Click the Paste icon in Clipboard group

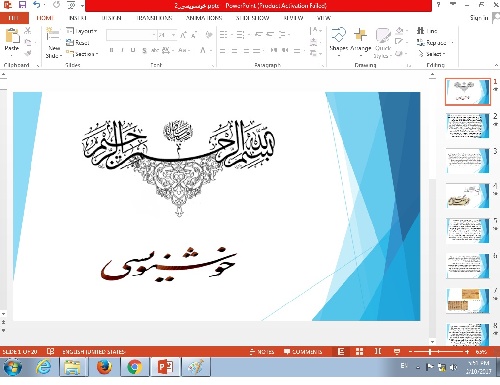(12, 36)
